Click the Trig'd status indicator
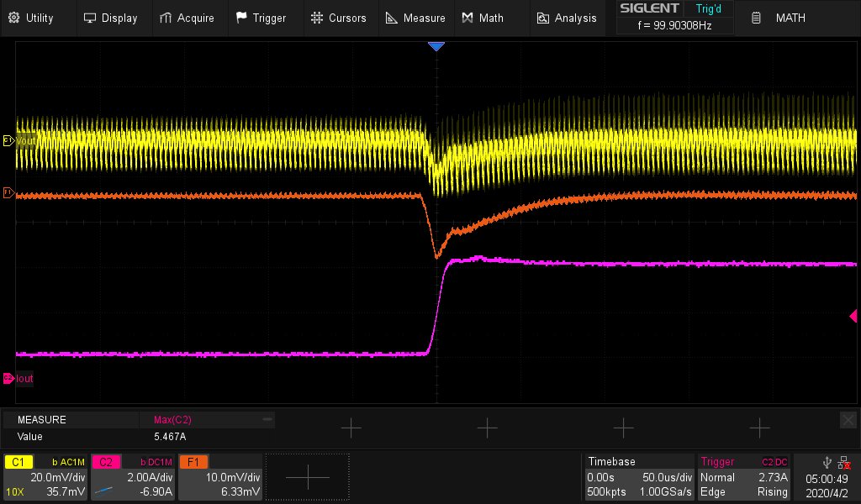The image size is (861, 504). [709, 9]
